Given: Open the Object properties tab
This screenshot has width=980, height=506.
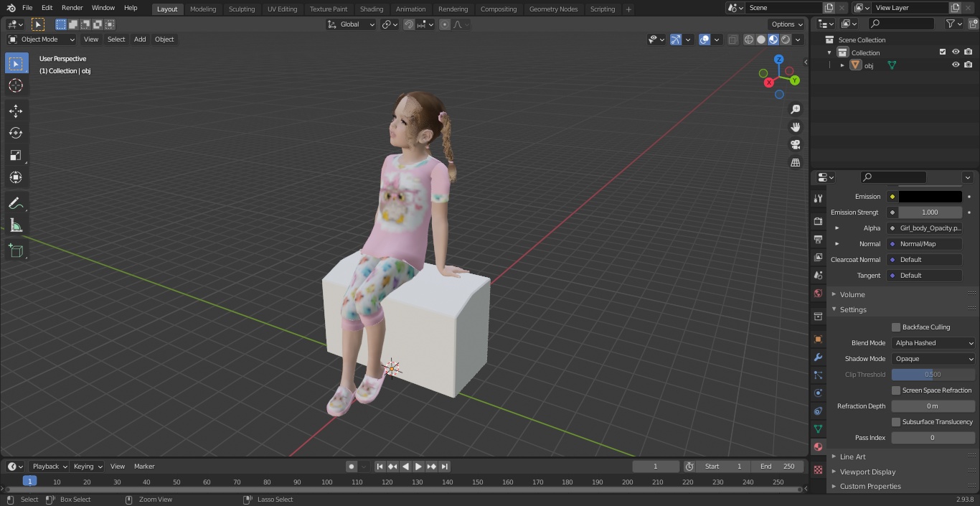Looking at the screenshot, I should 818,339.
